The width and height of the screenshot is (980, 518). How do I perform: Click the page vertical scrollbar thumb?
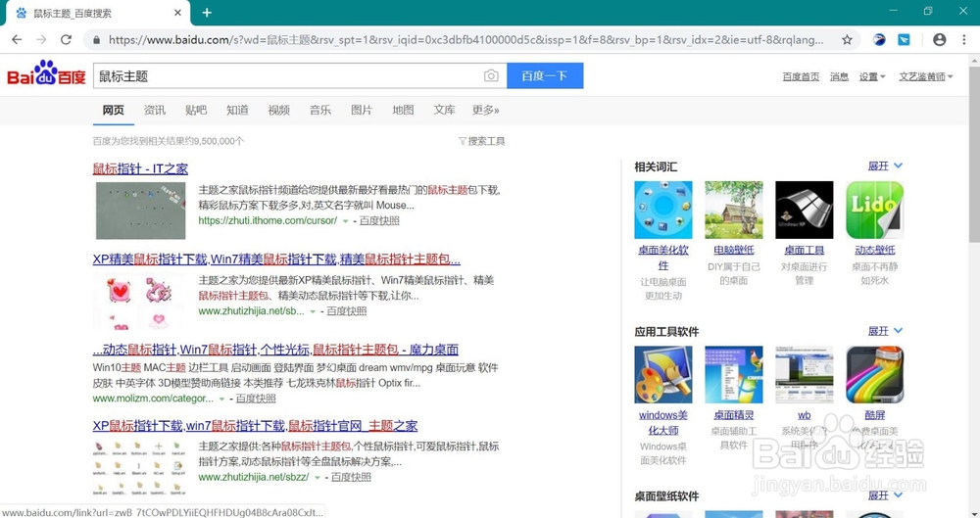tap(974, 153)
